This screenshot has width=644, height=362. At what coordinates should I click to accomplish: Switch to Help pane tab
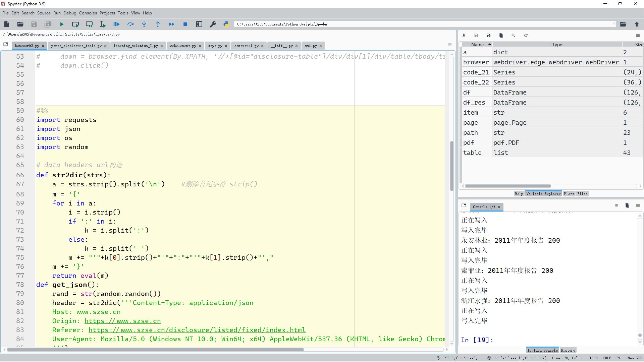[x=519, y=194]
